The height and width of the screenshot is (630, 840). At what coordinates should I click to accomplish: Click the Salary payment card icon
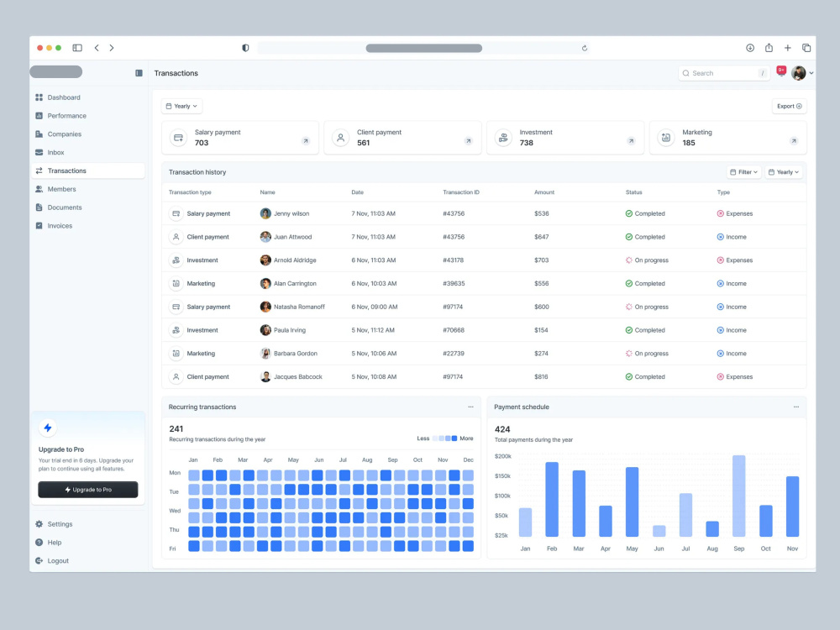pos(178,138)
